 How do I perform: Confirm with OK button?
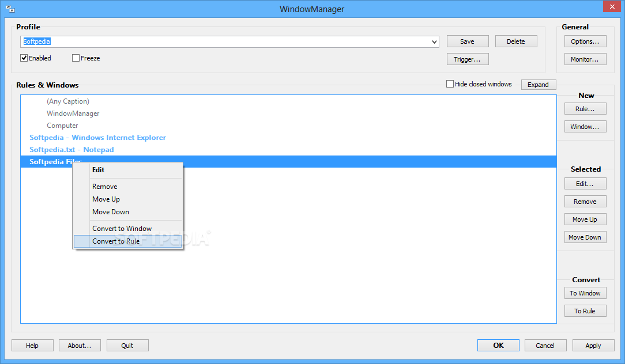[x=498, y=346]
